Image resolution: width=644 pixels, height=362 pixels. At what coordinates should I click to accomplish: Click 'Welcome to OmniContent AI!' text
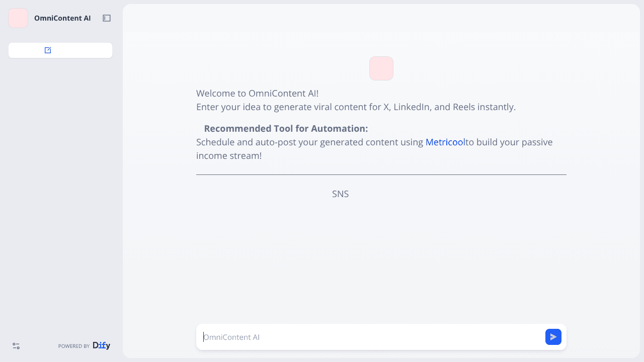[258, 94]
